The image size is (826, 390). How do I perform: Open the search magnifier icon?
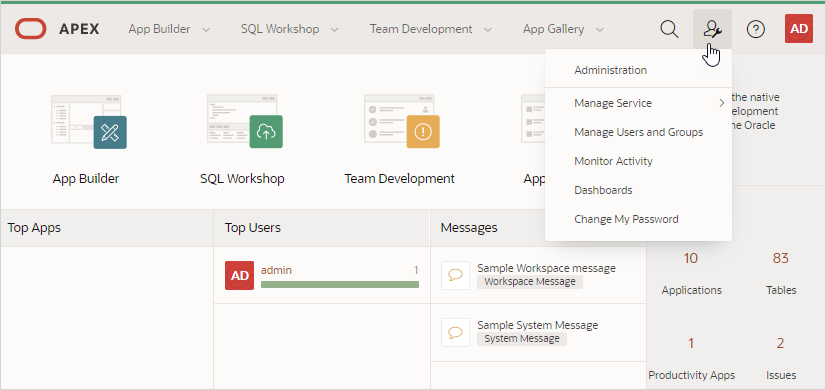coord(669,29)
